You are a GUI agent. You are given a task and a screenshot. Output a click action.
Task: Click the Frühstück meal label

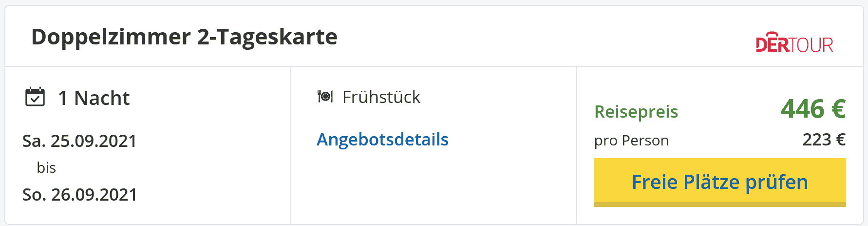pos(381,97)
